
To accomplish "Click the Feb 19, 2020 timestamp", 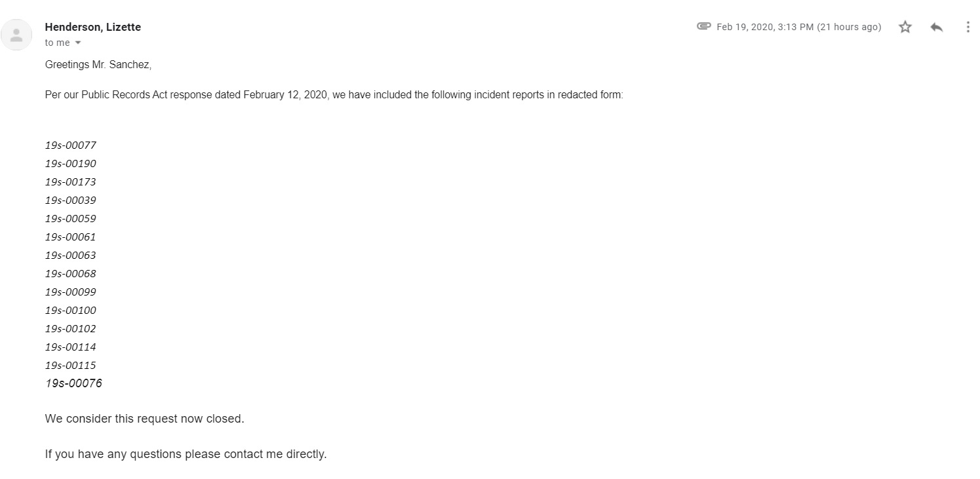I will coord(798,27).
